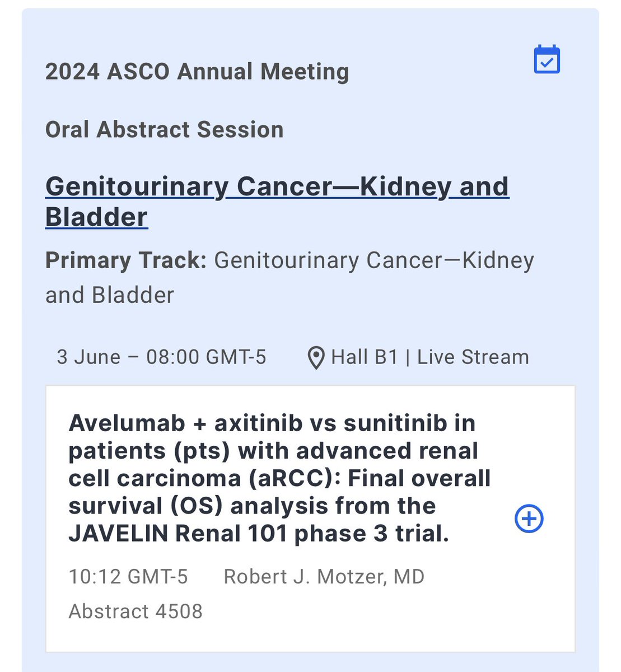This screenshot has width=621, height=672.
Task: Click the 2024 ASCO Annual Meeting heading
Action: (197, 72)
